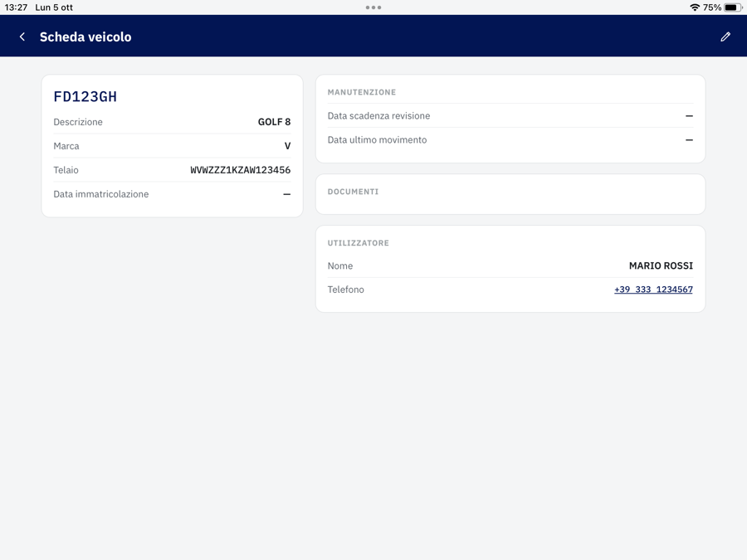Tap the Marca value V
This screenshot has height=560, width=747.
pyautogui.click(x=287, y=146)
